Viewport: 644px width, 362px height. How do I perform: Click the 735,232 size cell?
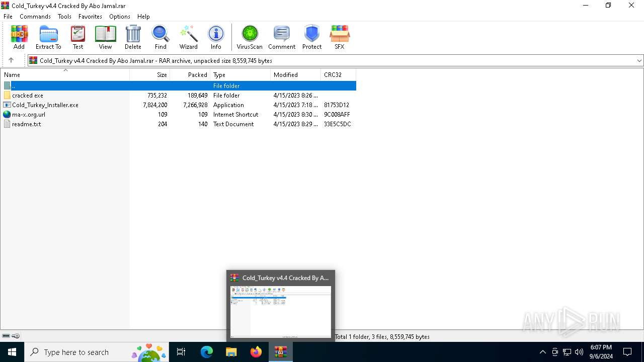tap(157, 96)
